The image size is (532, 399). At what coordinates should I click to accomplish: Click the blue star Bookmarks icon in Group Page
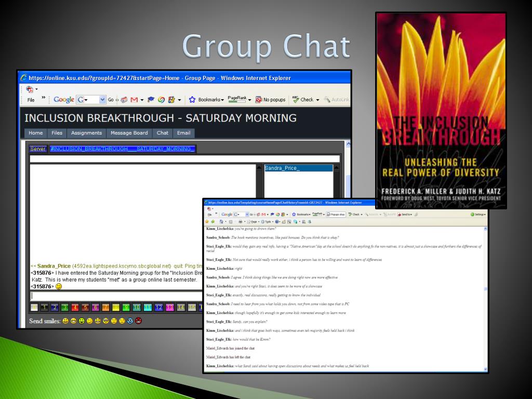(192, 99)
